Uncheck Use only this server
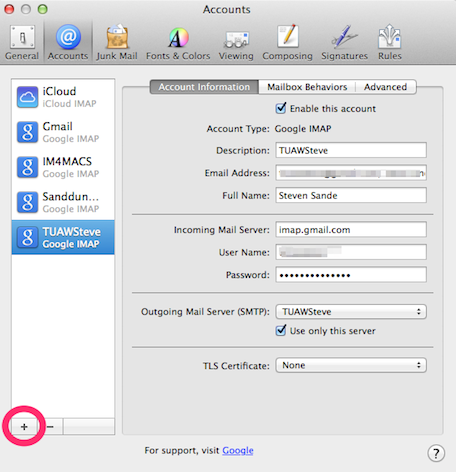Screen dimensions: 456x472 [281, 330]
